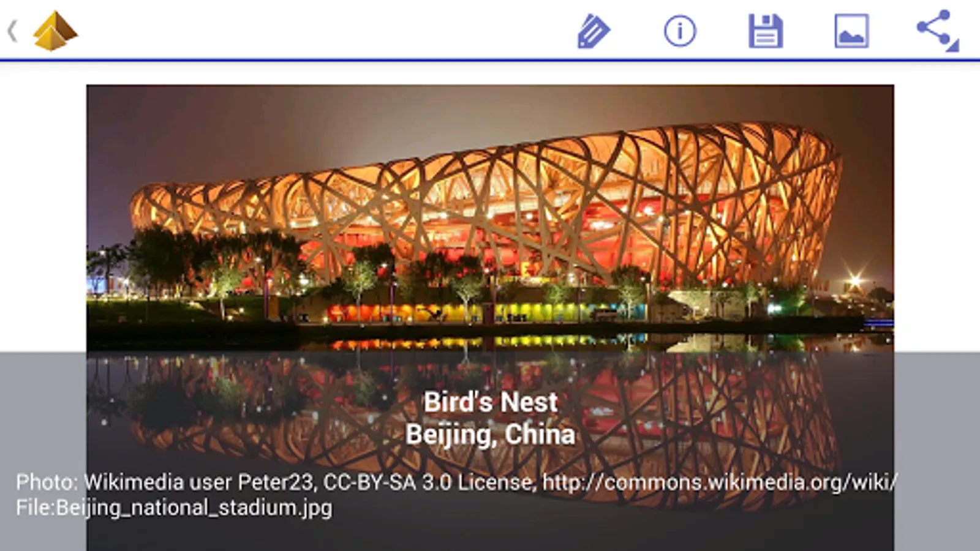Tap the rainbow-colored light strip below the stadium
Viewport: 980px width, 551px height.
point(487,313)
